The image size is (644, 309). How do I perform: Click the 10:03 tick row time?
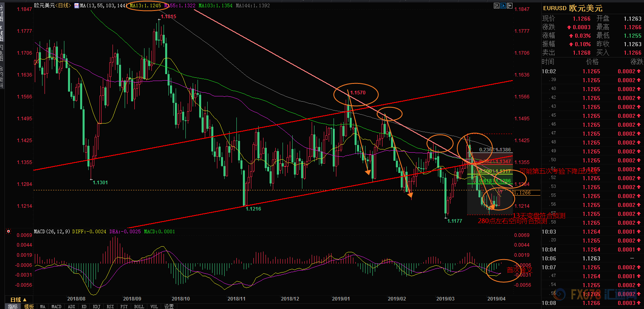pyautogui.click(x=549, y=232)
